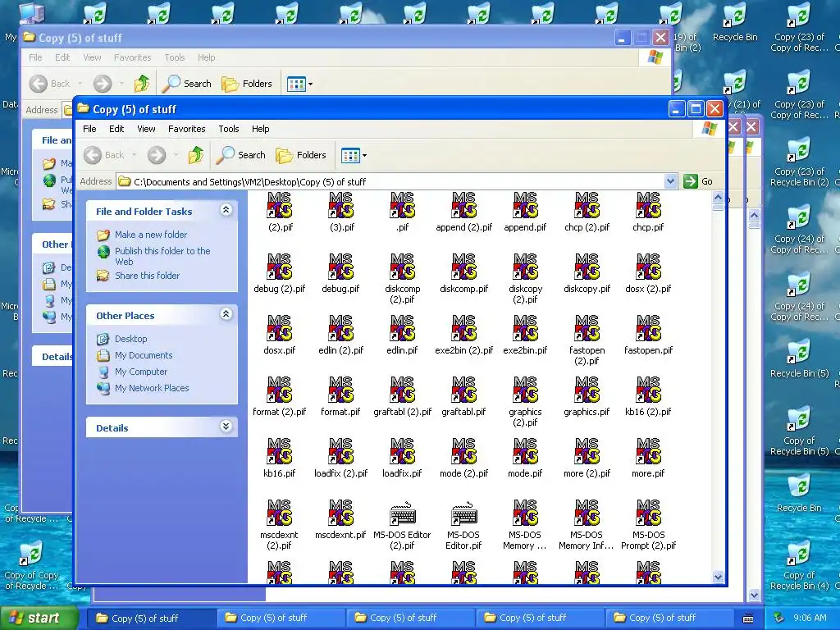Click the file list scrollbar up arrow
840x630 pixels.
pos(718,198)
